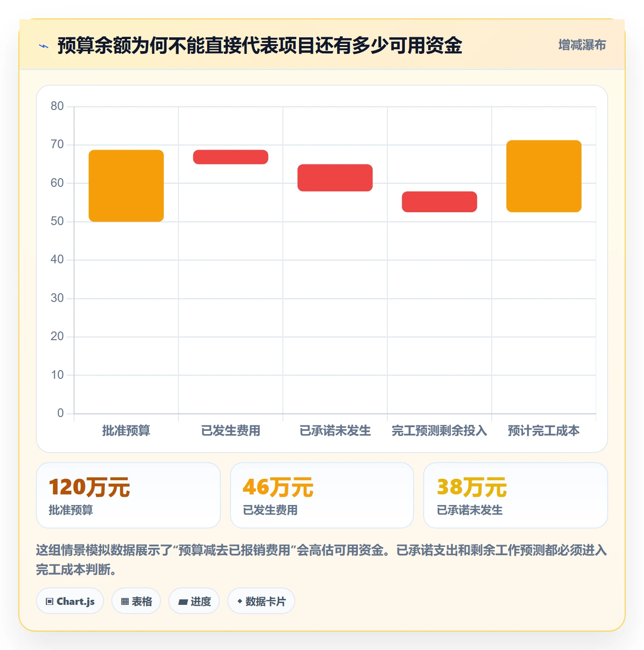Open the 120万元 批准预算 card

(128, 495)
